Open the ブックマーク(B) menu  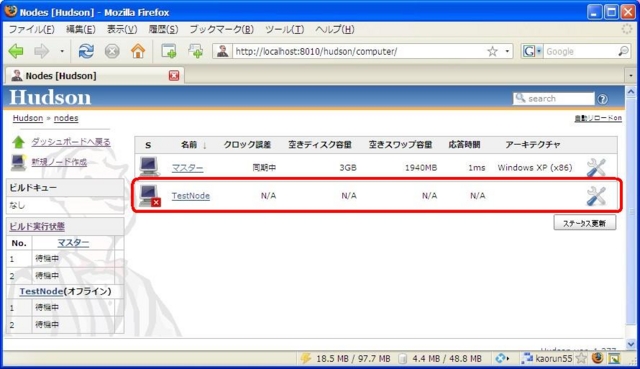[222, 29]
